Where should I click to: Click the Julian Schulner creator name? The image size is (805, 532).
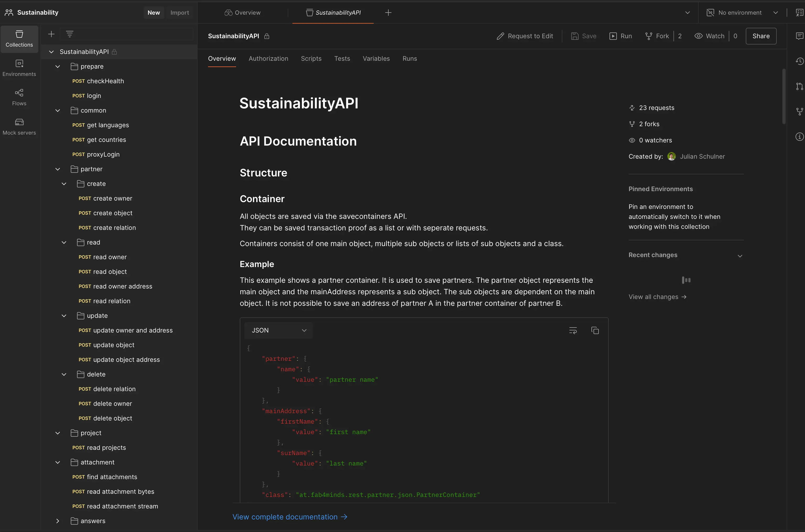[x=703, y=156]
